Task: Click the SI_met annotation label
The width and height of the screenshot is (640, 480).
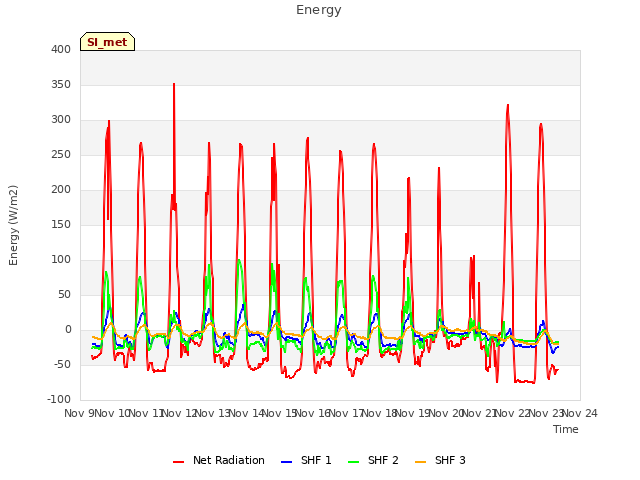Action: (x=107, y=42)
